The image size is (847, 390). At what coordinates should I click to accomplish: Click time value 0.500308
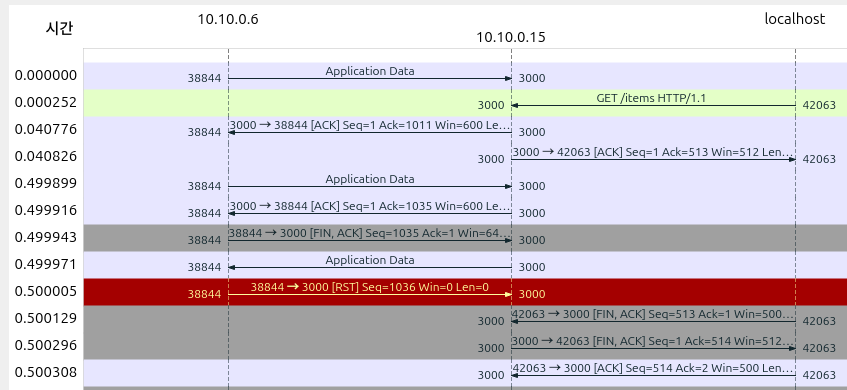pyautogui.click(x=46, y=373)
